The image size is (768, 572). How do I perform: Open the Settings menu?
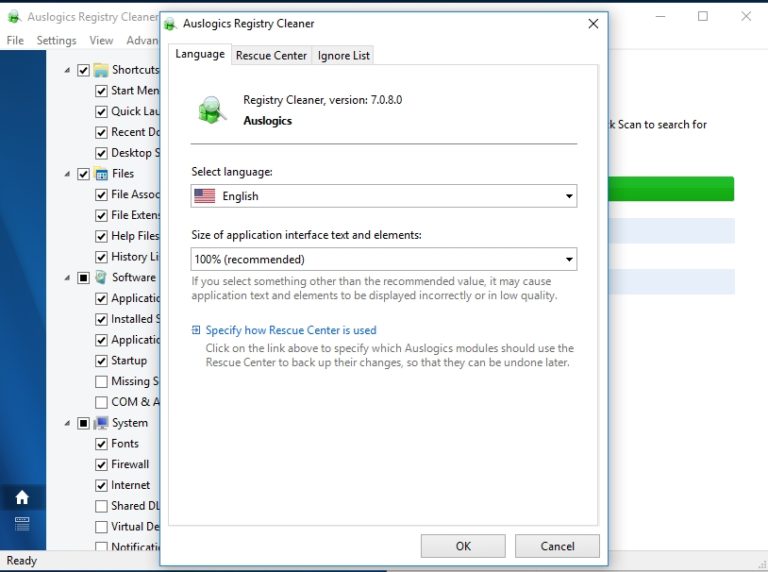[x=56, y=40]
